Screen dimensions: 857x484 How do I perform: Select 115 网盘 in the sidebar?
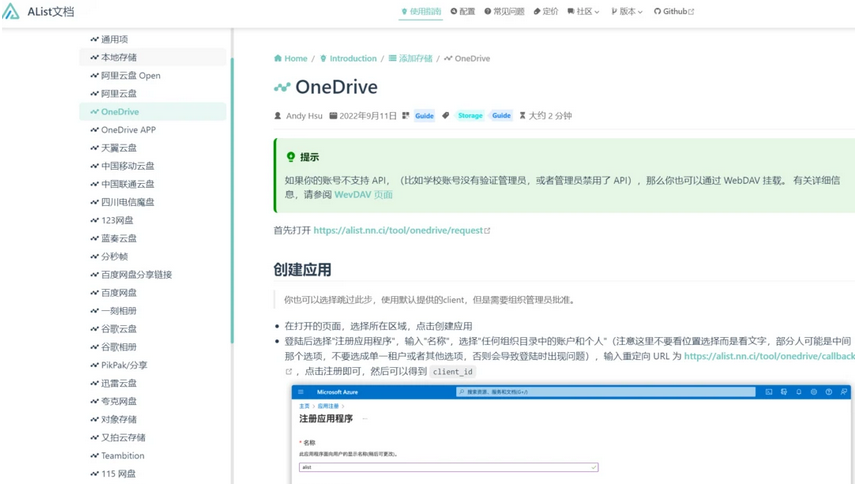click(x=152, y=474)
